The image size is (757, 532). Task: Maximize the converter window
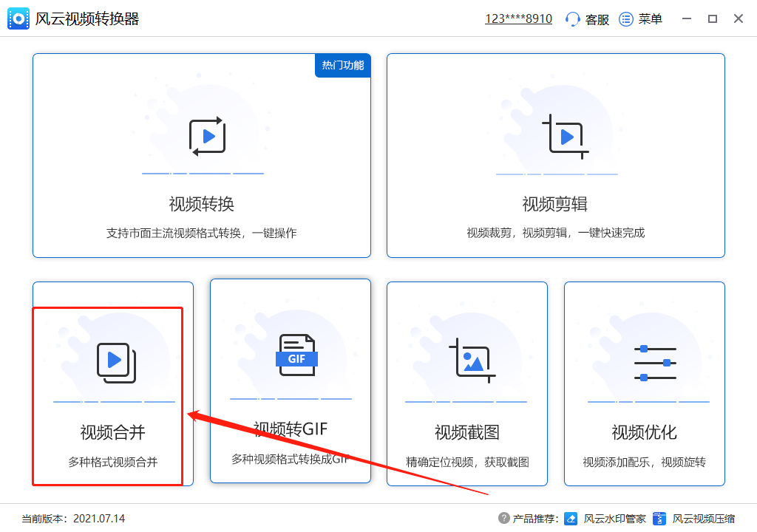[713, 18]
